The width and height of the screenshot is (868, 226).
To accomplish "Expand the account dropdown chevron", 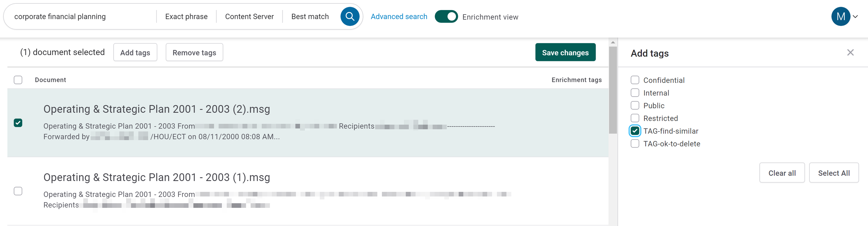I will [856, 17].
